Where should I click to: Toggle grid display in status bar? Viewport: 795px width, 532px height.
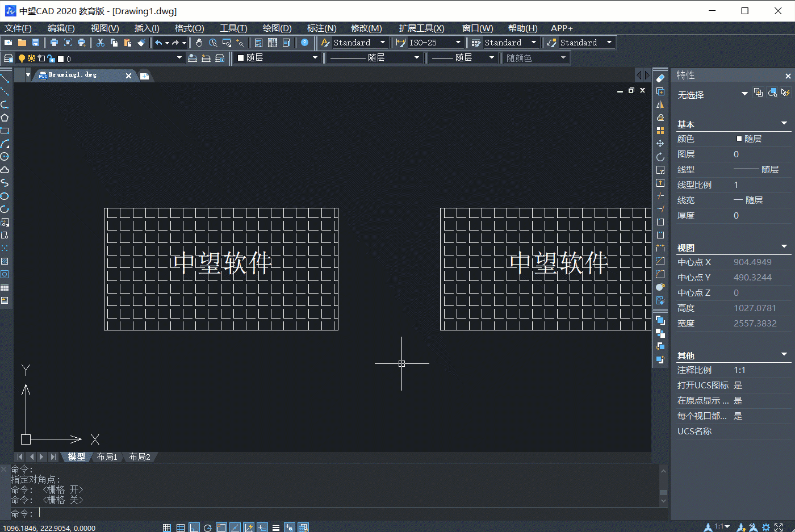(180, 527)
